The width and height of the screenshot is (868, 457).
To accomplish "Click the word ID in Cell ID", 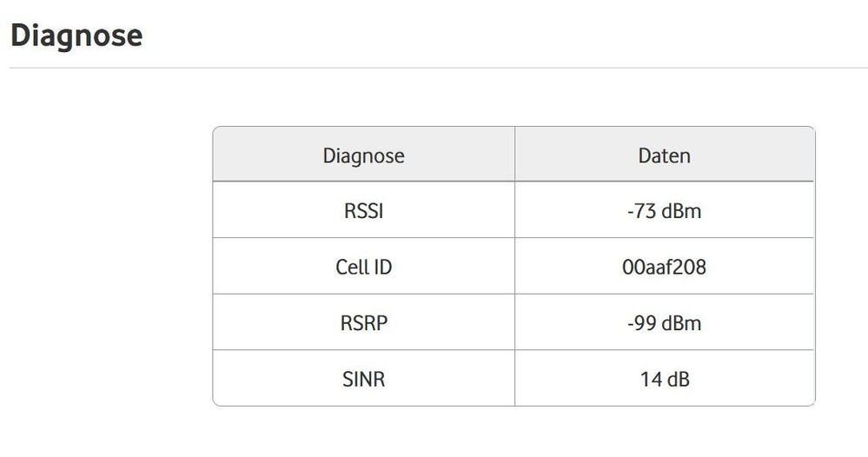I will coord(382,268).
